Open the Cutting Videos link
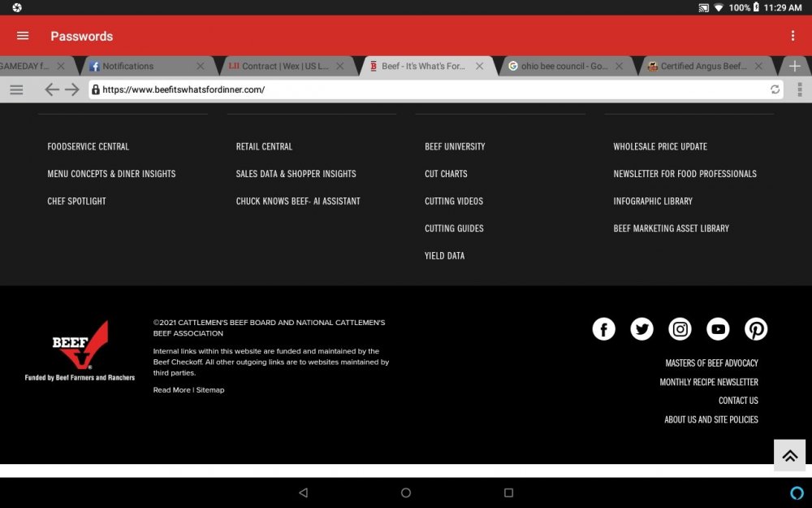Screen dimensions: 812x508 pyautogui.click(x=454, y=201)
